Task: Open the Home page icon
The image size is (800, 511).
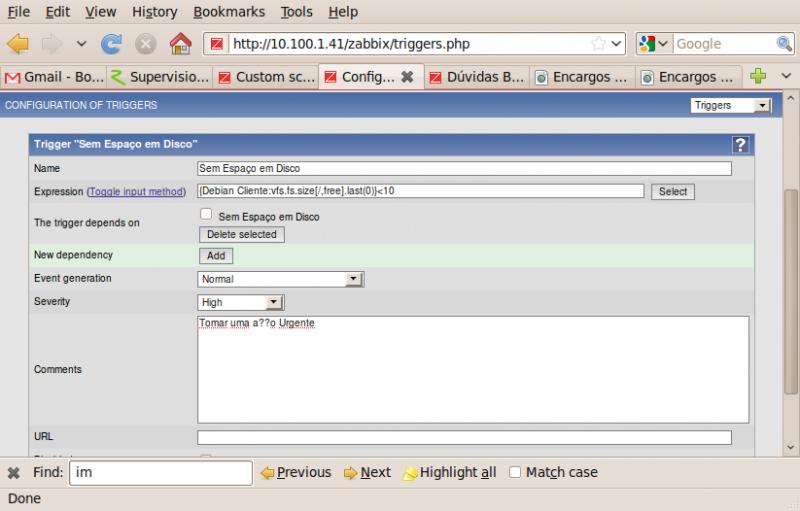Action: pyautogui.click(x=181, y=44)
